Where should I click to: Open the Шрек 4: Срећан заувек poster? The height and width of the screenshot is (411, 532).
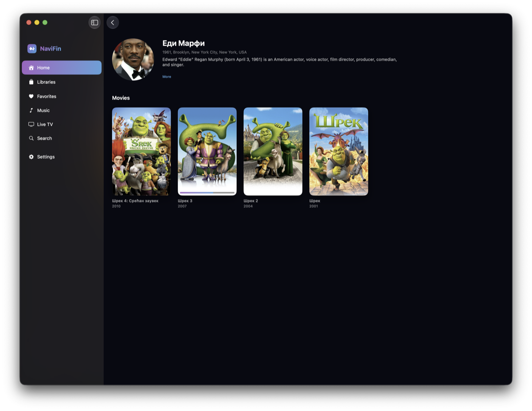tap(141, 152)
